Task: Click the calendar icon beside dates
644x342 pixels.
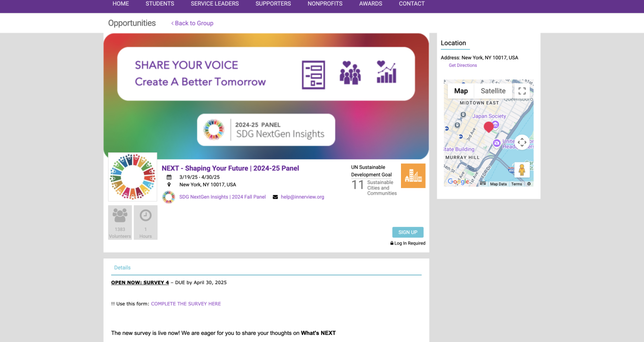Action: 169,177
